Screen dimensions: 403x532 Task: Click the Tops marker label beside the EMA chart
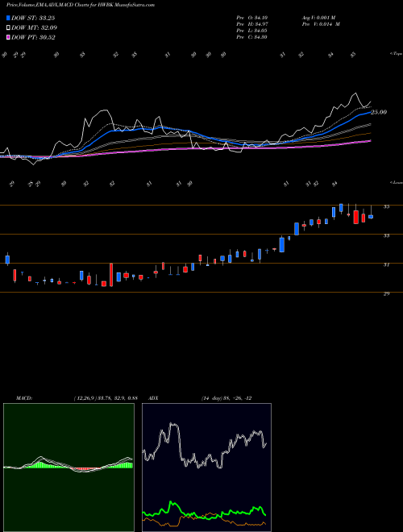397,54
